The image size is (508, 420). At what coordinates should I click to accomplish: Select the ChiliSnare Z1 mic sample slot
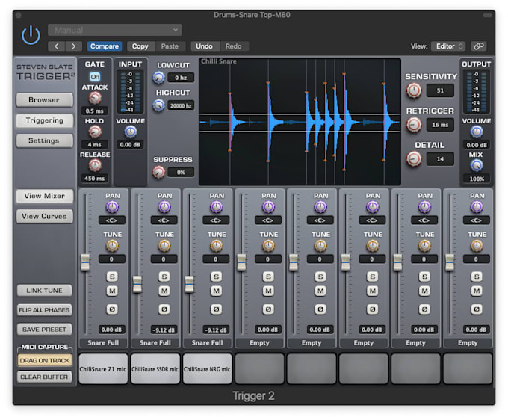point(103,368)
